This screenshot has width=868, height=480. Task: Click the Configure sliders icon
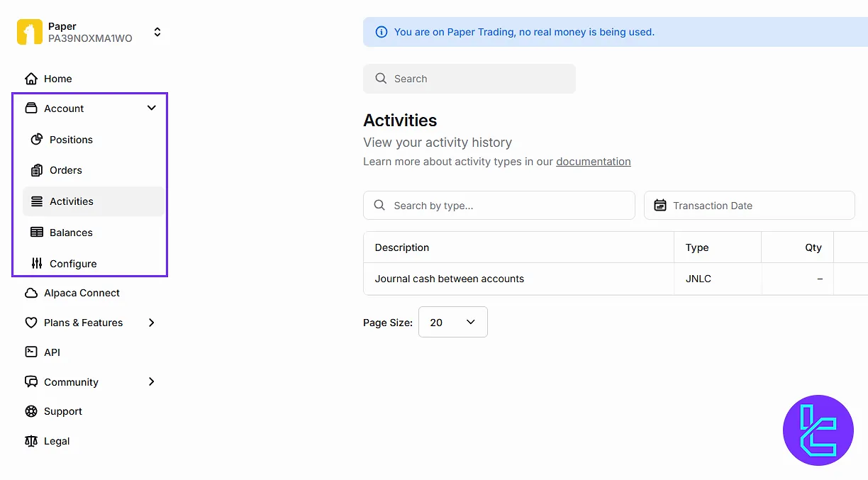point(37,264)
